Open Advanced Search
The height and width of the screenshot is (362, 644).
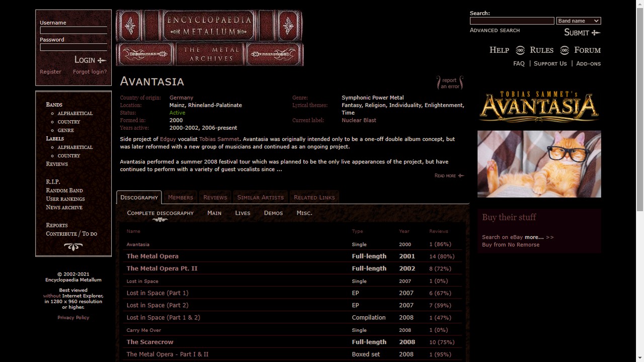pyautogui.click(x=495, y=30)
